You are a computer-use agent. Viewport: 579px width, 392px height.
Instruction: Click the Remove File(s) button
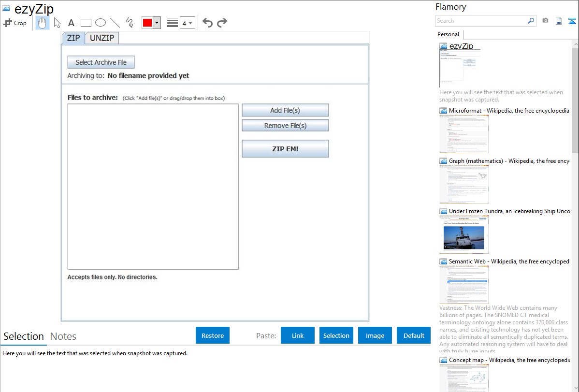[x=285, y=126]
